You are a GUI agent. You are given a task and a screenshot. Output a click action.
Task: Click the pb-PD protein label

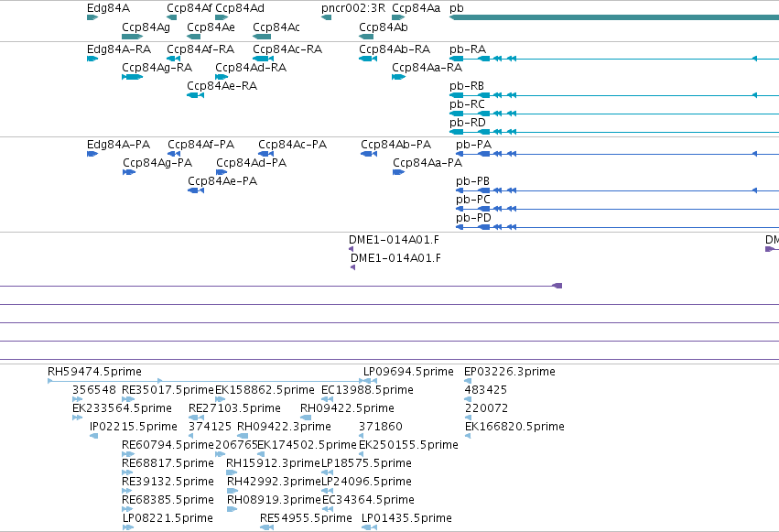473,218
